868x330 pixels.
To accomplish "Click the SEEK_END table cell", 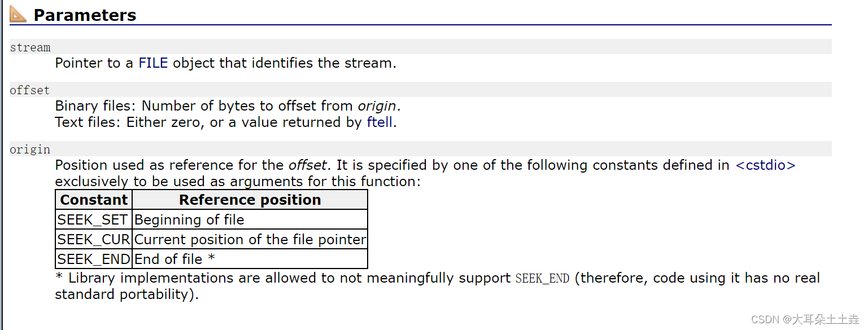I will (94, 259).
